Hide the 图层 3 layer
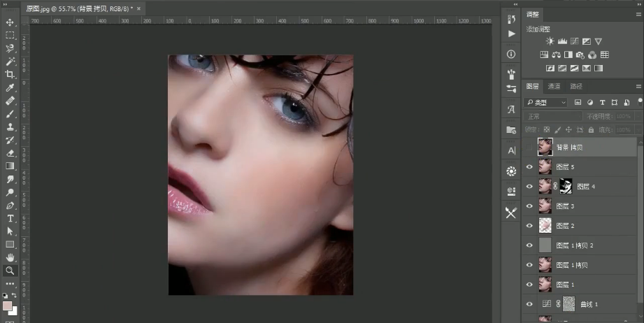Viewport: 644px width, 323px height. pyautogui.click(x=529, y=206)
